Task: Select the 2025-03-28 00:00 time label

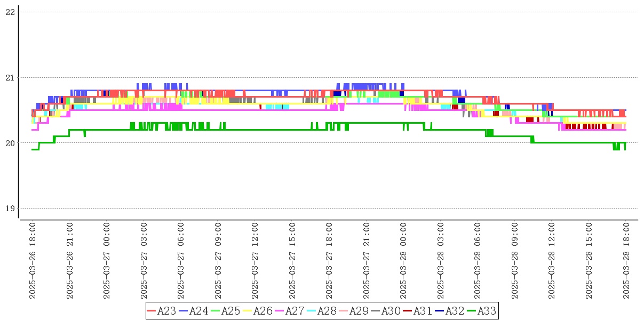Action: coord(403,261)
